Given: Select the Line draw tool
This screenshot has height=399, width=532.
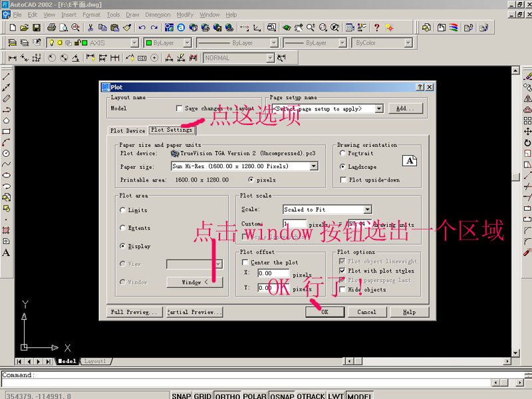Looking at the screenshot, I should (x=6, y=76).
